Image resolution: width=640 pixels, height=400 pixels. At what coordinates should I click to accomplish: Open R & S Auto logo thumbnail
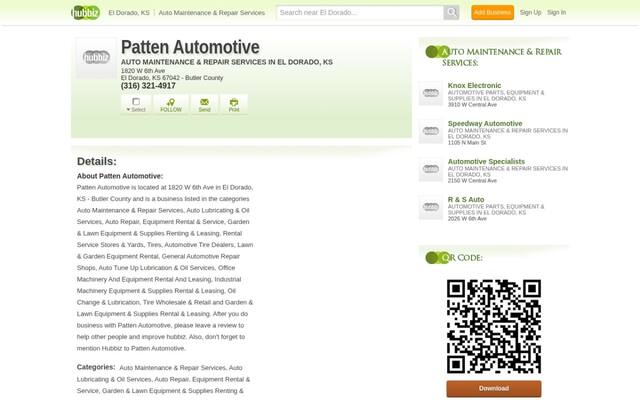pos(431,207)
